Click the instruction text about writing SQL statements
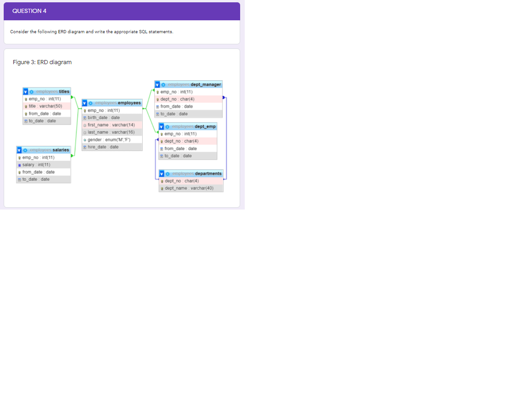The image size is (532, 420). pos(91,31)
